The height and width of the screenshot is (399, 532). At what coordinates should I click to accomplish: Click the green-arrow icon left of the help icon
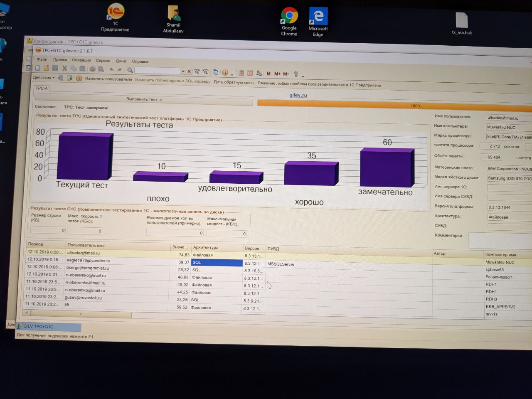70,78
